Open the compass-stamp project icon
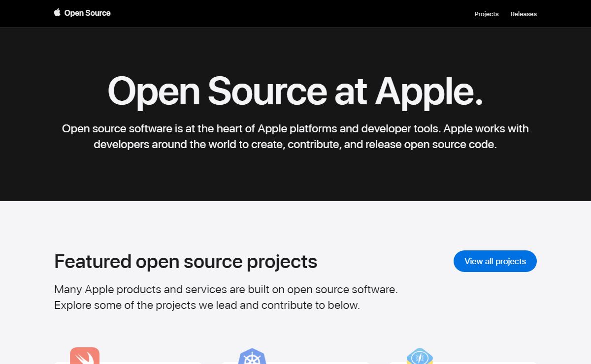The width and height of the screenshot is (591, 364). 420,356
